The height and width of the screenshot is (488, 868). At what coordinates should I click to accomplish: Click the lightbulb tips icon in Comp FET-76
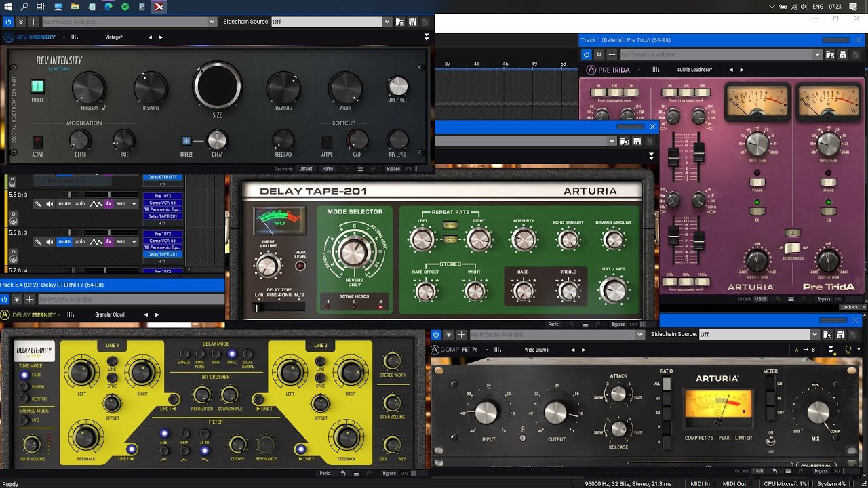[847, 350]
